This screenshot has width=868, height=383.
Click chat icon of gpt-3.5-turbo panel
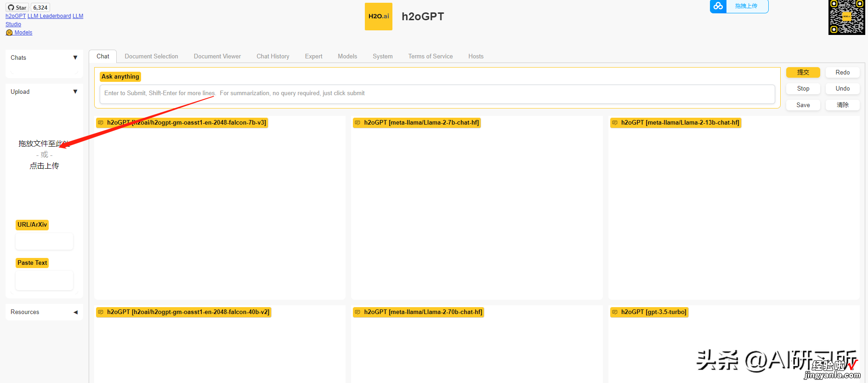615,312
